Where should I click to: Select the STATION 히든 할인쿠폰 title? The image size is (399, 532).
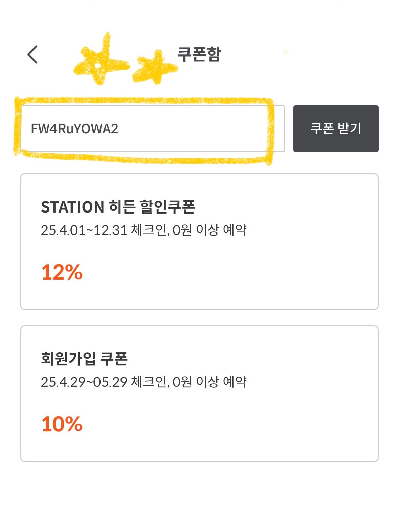tap(118, 207)
